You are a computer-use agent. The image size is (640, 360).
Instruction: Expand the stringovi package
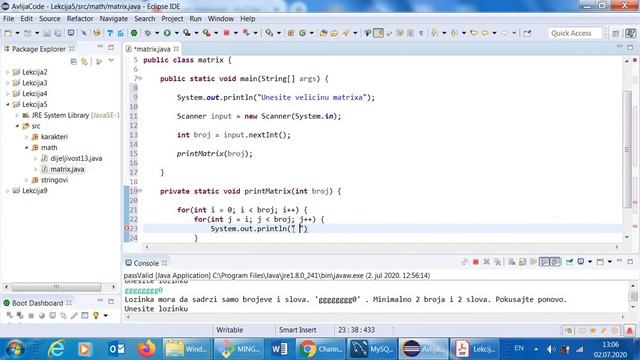click(27, 180)
